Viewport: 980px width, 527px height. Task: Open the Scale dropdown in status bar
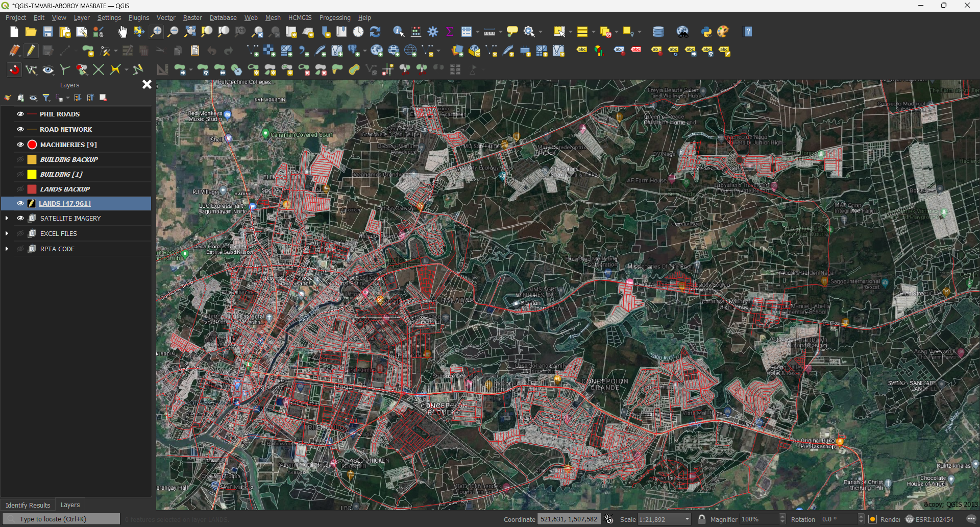point(687,519)
